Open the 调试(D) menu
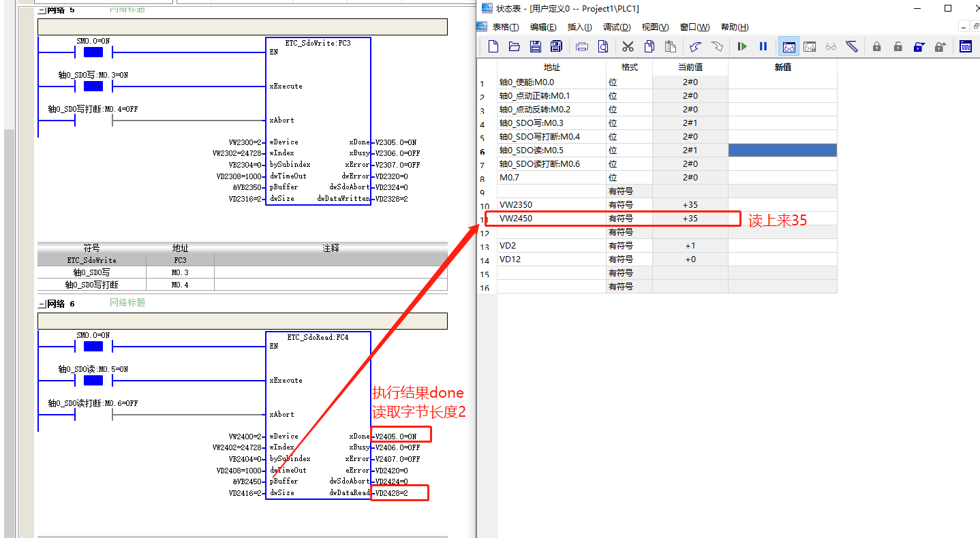This screenshot has height=538, width=980. point(617,27)
